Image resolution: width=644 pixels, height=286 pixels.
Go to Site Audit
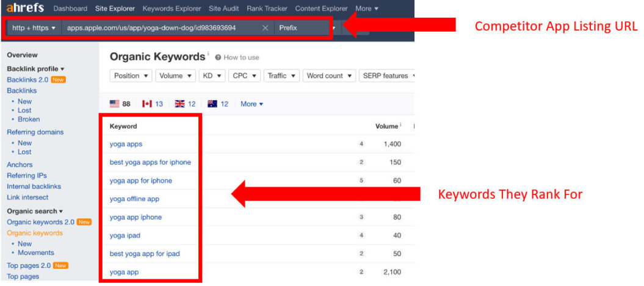point(224,8)
